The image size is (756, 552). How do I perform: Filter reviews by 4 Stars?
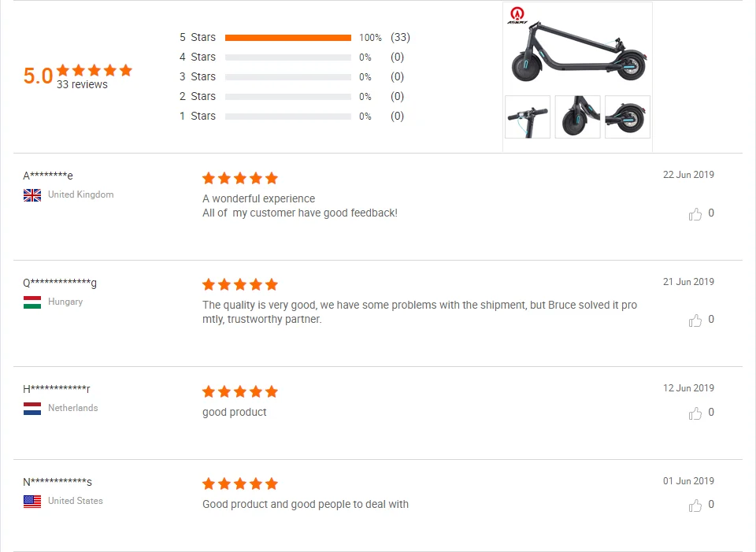point(198,57)
